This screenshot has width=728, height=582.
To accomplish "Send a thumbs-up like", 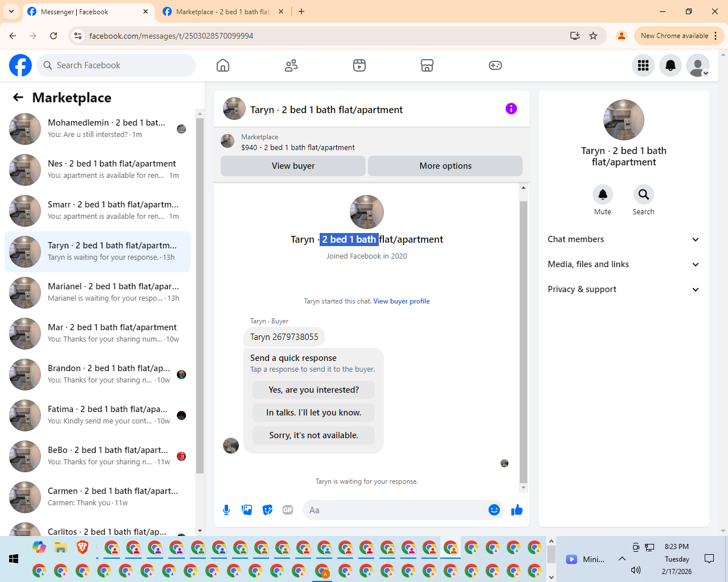I will pos(516,510).
